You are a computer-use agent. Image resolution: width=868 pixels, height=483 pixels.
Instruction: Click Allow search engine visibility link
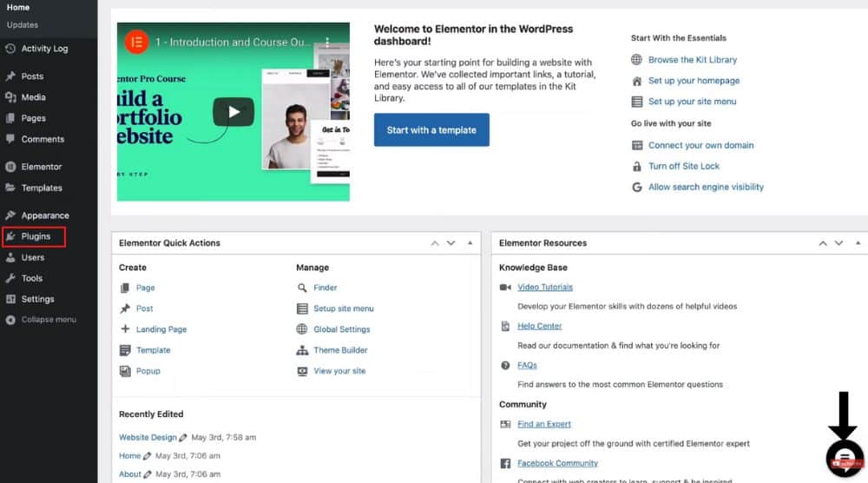(706, 188)
